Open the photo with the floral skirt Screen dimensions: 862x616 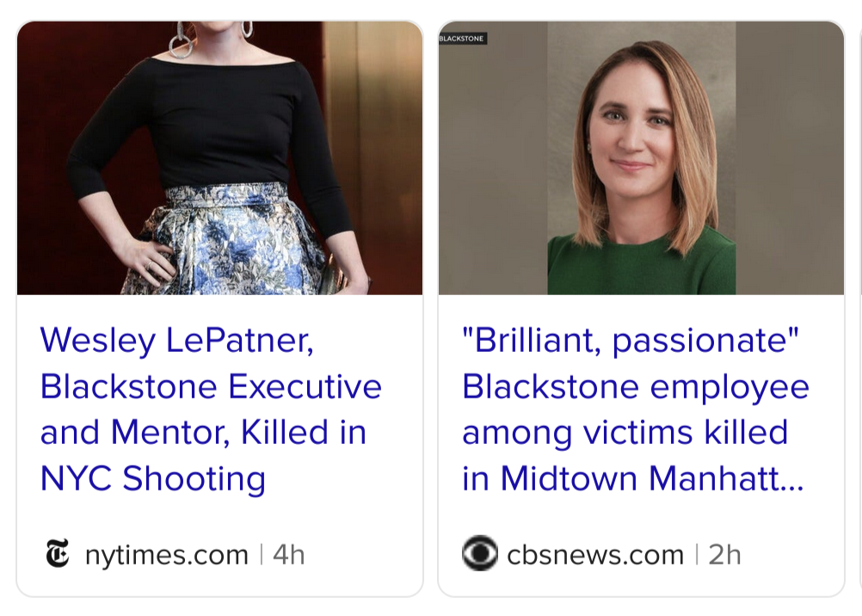click(x=219, y=157)
